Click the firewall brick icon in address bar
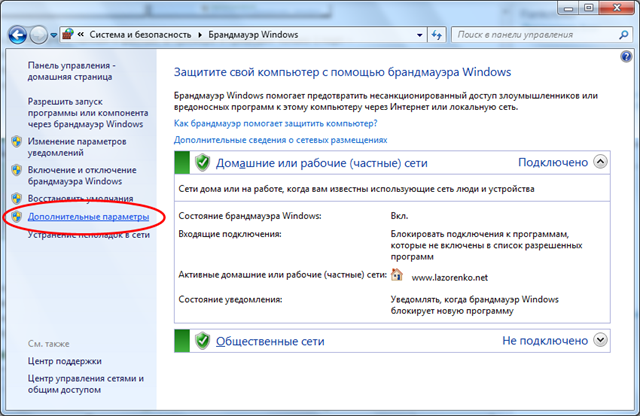The width and height of the screenshot is (640, 416). click(x=68, y=35)
